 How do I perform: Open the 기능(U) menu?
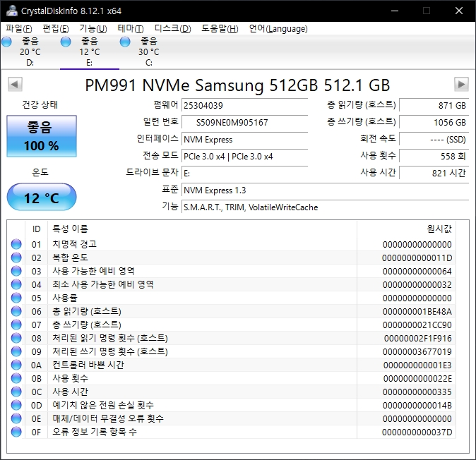(x=93, y=29)
